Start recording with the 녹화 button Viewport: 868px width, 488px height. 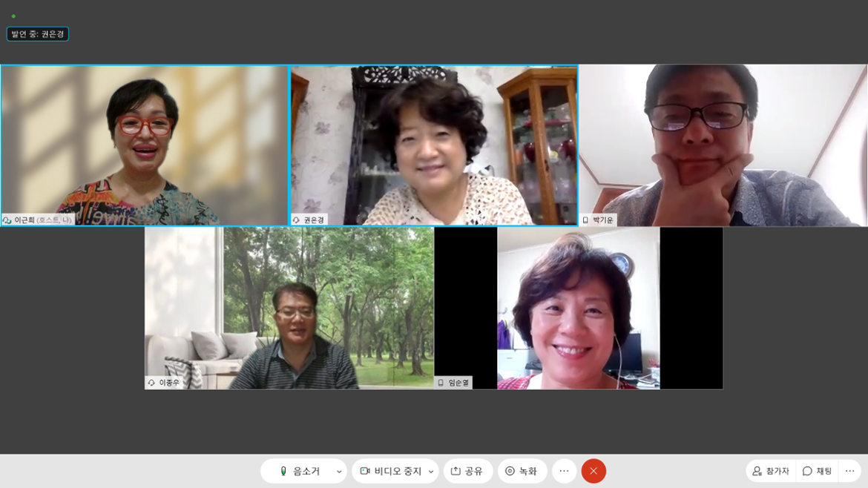(x=522, y=471)
